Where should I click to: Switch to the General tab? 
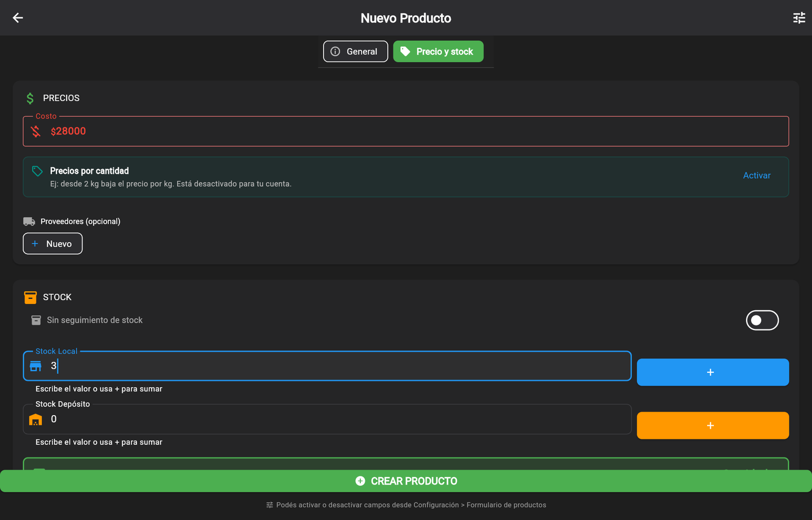(355, 51)
